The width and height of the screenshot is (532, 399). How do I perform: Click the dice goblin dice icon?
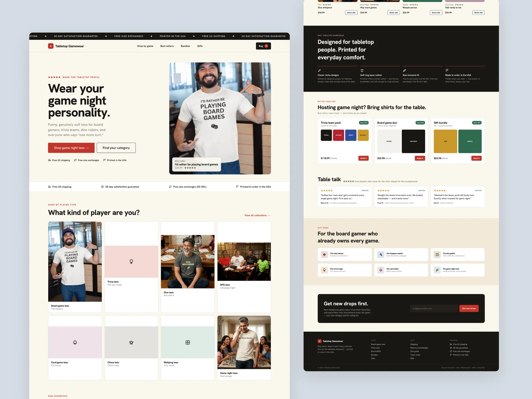(x=437, y=254)
